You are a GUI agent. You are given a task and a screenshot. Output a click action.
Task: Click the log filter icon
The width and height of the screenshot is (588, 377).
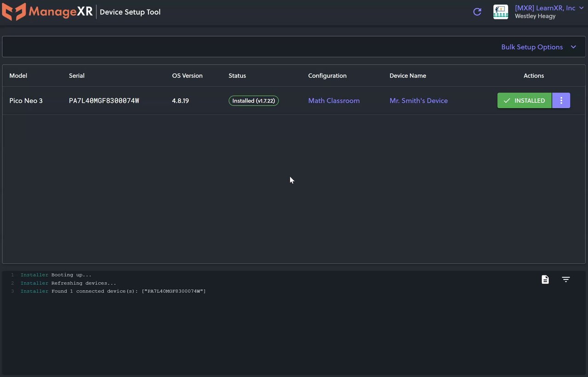pyautogui.click(x=566, y=280)
